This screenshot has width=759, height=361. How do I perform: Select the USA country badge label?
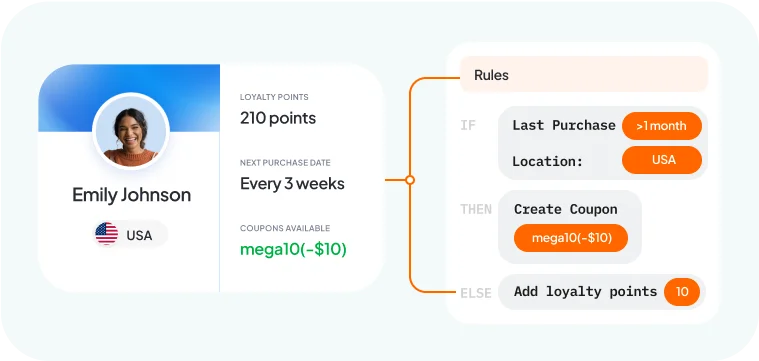click(139, 235)
